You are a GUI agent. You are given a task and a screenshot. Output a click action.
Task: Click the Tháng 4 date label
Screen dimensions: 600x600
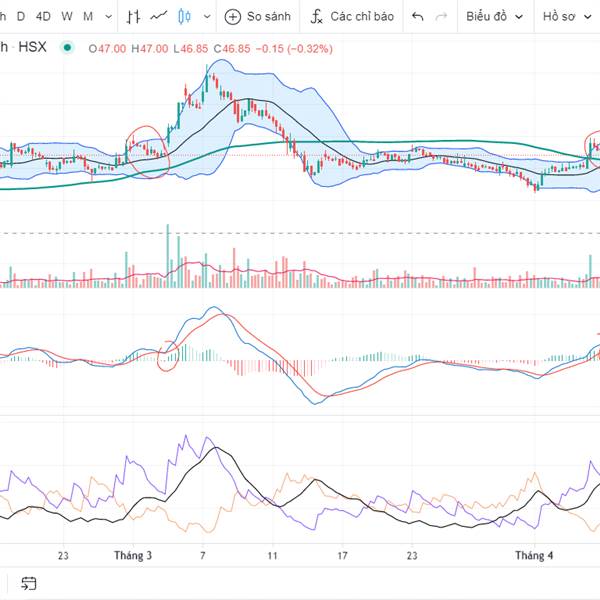(x=534, y=555)
